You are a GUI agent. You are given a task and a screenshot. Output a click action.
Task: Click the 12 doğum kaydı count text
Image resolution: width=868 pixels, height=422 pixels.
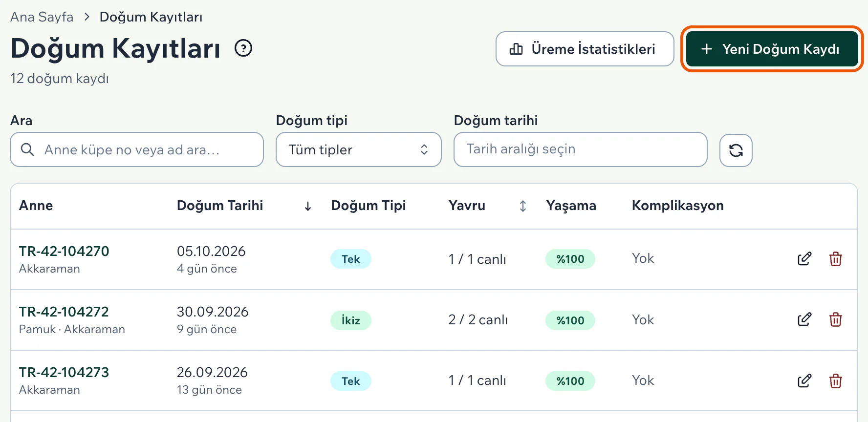(x=60, y=78)
